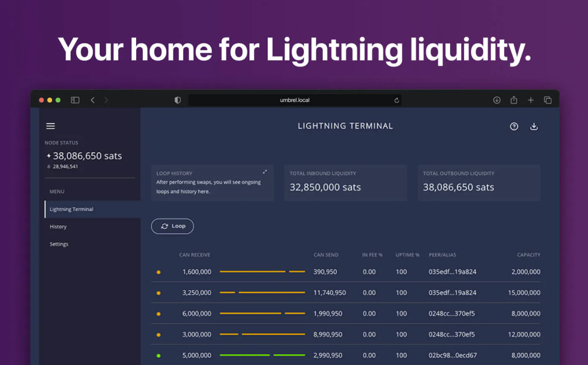The height and width of the screenshot is (365, 588).
Task: Toggle the browser sidebar icon
Action: (x=75, y=100)
